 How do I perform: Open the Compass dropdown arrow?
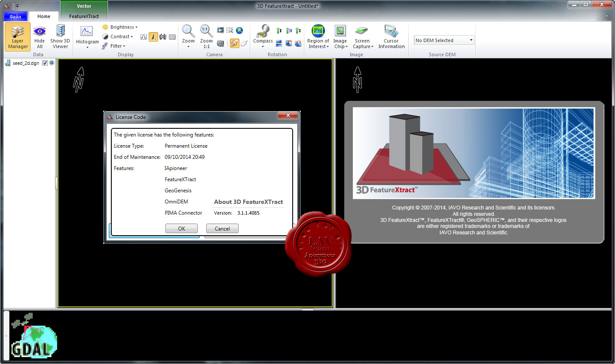[x=263, y=47]
